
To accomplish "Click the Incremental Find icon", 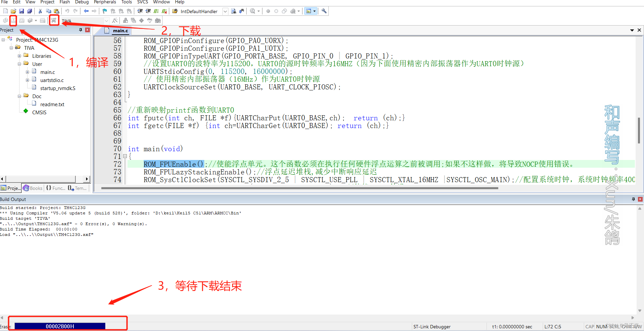I will [242, 11].
